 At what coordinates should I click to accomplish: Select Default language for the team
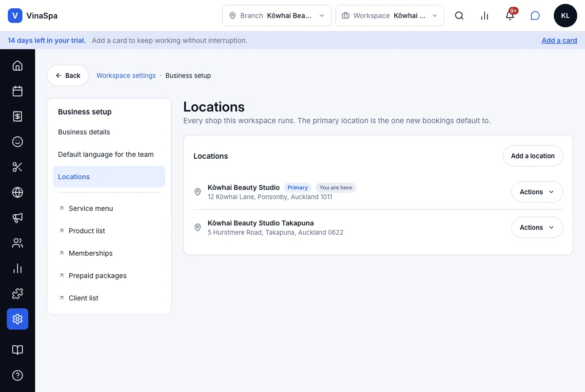109,154
